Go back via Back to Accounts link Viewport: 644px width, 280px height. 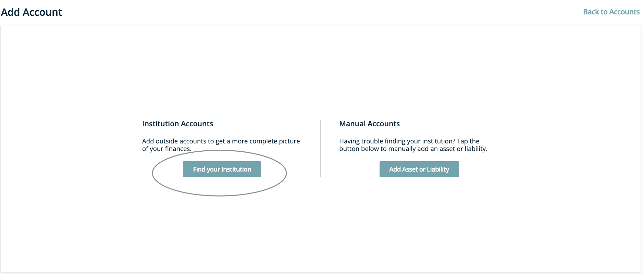[x=611, y=12]
